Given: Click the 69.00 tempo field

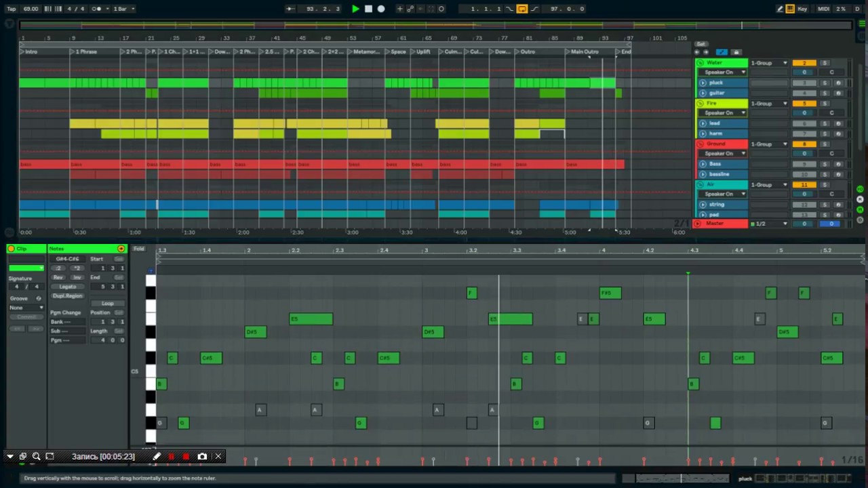Looking at the screenshot, I should tap(31, 9).
